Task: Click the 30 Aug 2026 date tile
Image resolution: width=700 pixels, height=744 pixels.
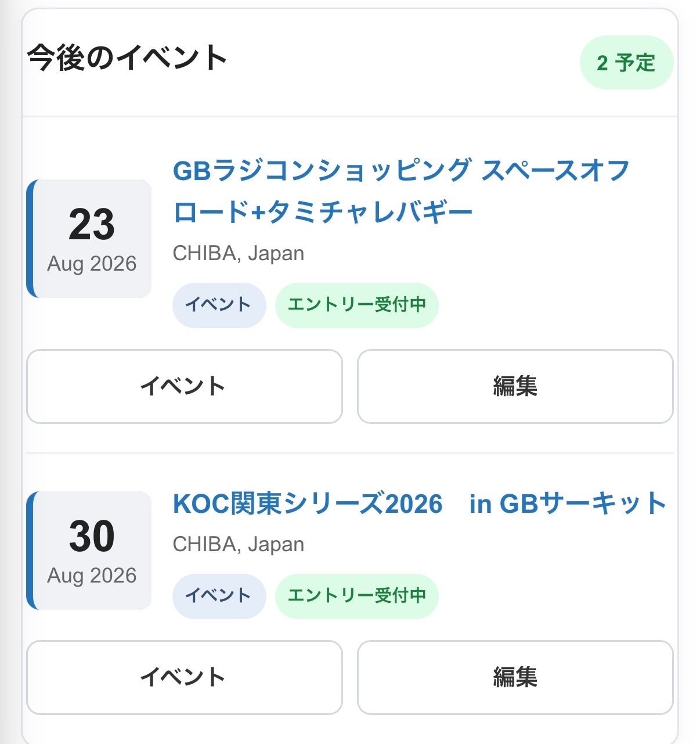Action: (x=89, y=551)
